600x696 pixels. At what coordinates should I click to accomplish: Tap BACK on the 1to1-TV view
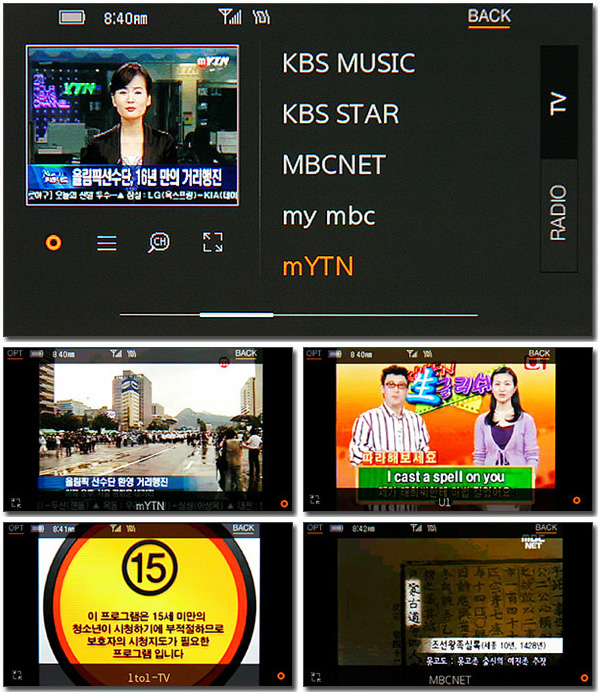pos(243,528)
